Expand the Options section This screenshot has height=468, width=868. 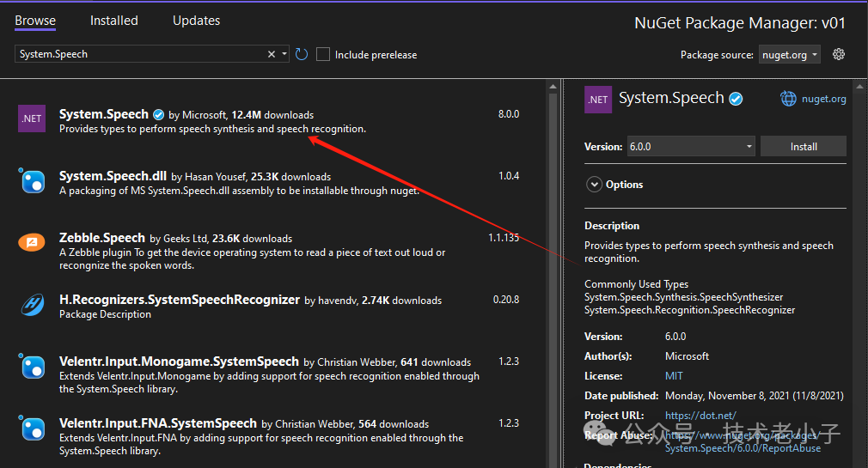(x=594, y=185)
